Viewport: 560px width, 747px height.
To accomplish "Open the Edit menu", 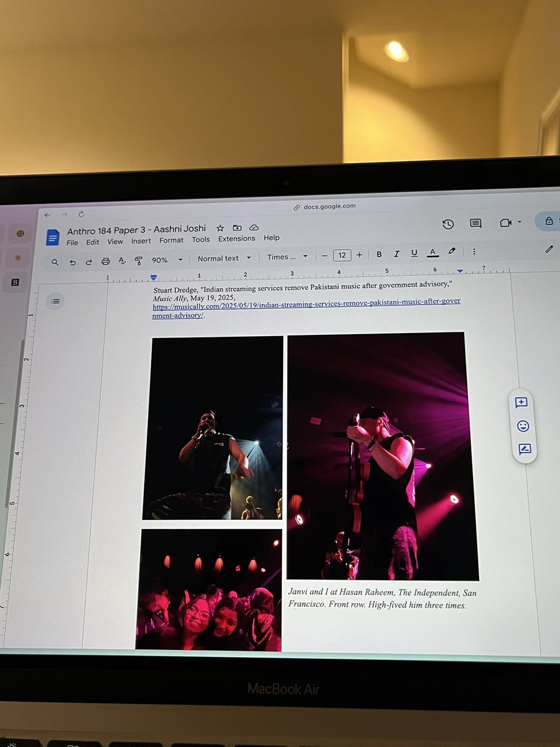I will point(93,242).
